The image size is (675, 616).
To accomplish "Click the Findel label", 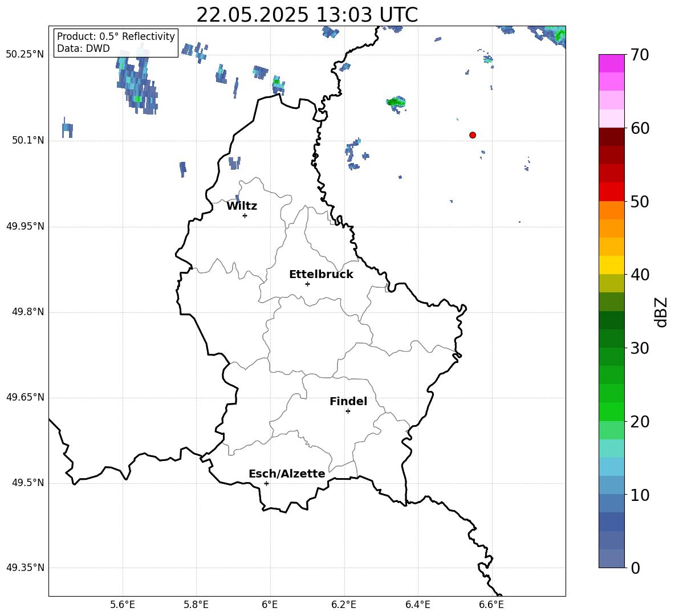I will (348, 402).
